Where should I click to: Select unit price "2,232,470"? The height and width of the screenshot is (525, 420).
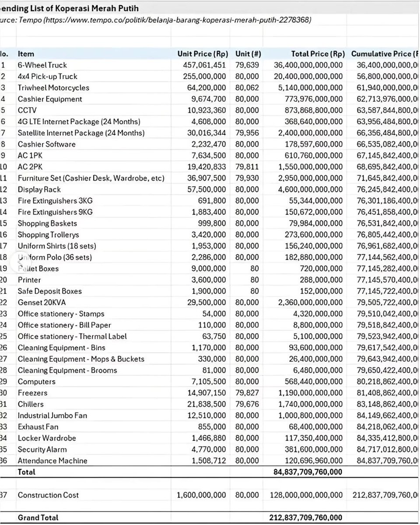[x=209, y=144]
